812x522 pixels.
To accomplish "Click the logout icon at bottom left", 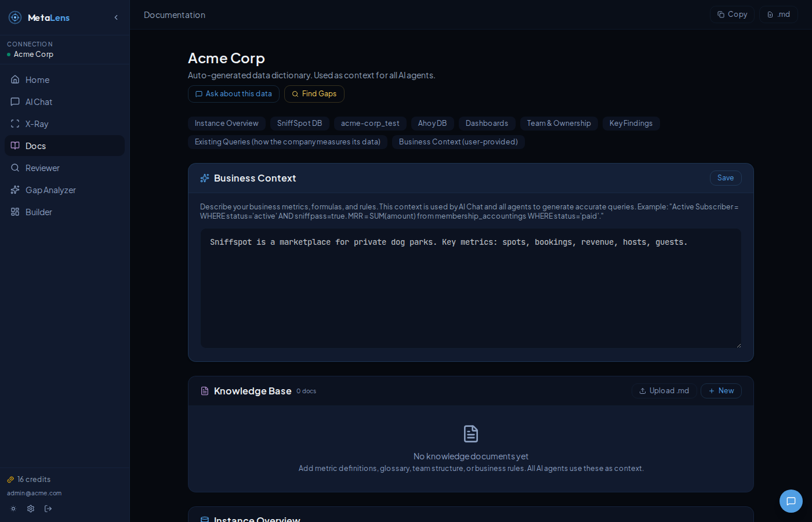I will tap(48, 509).
